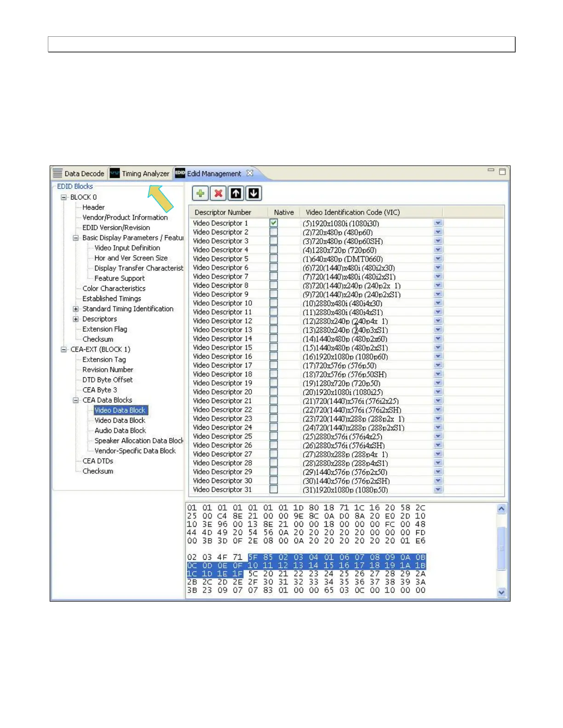The image size is (563, 728).
Task: Switch to the Timing Analyzer tab
Action: [x=140, y=174]
